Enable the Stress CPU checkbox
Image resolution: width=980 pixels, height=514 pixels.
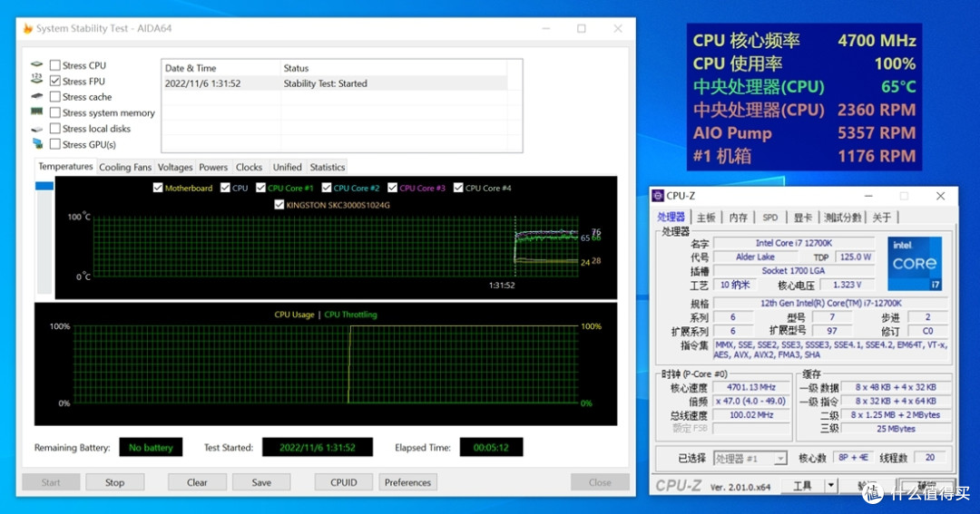click(55, 65)
